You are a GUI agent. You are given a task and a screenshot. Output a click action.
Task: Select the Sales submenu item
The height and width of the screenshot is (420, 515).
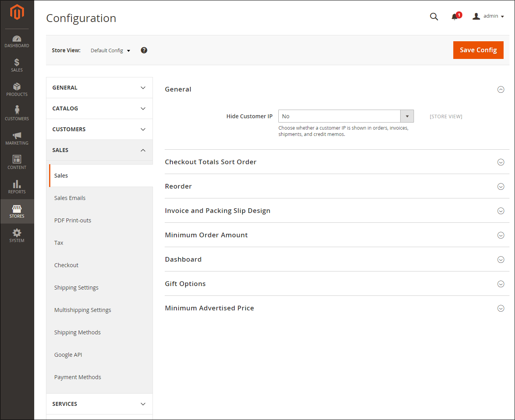click(x=101, y=176)
